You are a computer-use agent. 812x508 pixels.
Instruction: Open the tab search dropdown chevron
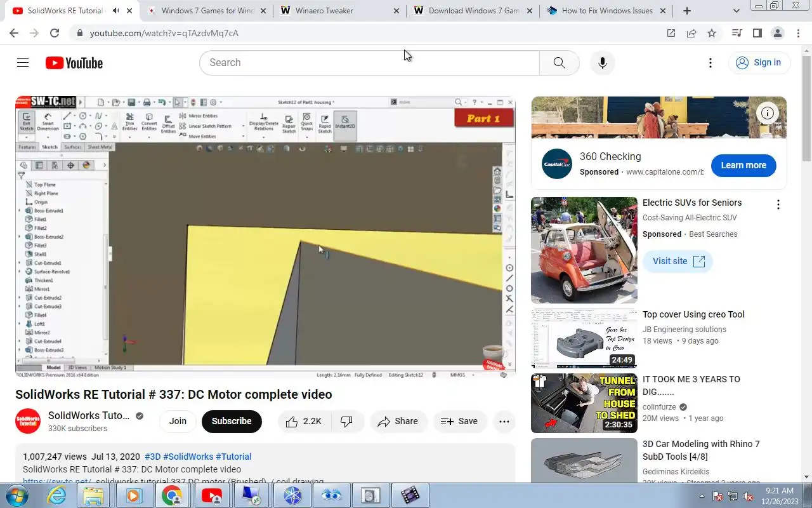click(x=736, y=11)
